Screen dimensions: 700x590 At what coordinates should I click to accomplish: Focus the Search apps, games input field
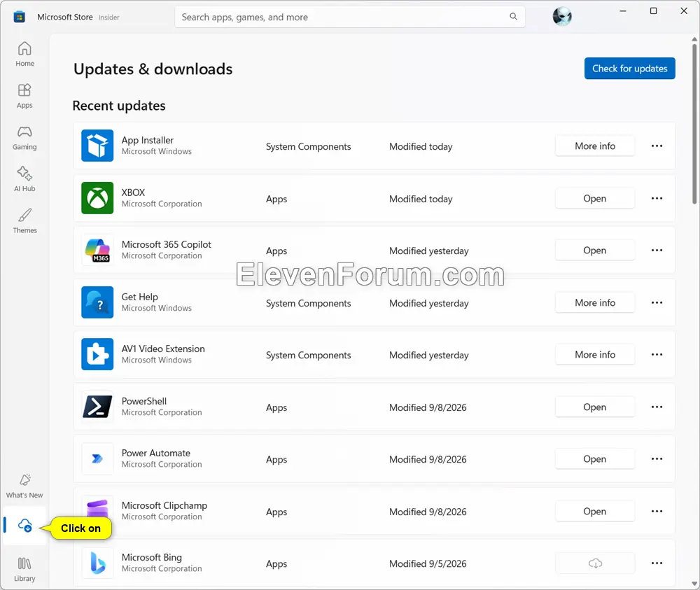[x=350, y=17]
